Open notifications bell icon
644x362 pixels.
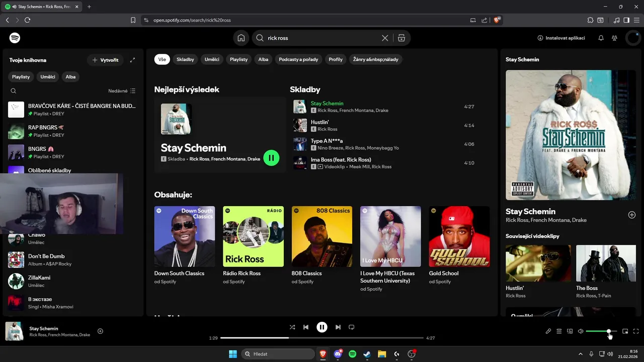[601, 38]
